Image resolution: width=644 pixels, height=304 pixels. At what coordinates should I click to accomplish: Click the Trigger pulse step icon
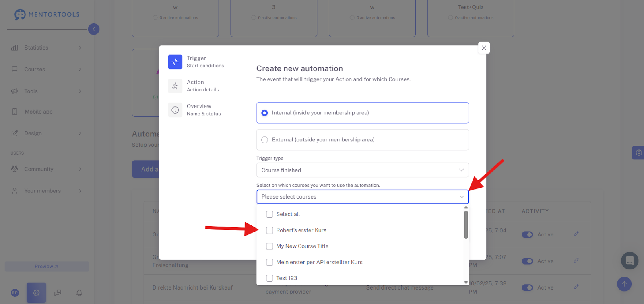(x=175, y=62)
